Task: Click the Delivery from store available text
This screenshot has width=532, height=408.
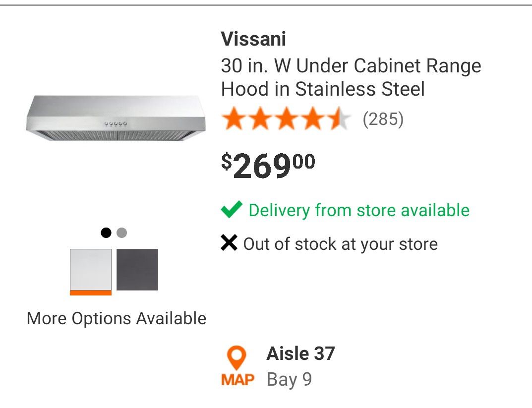Action: [359, 210]
